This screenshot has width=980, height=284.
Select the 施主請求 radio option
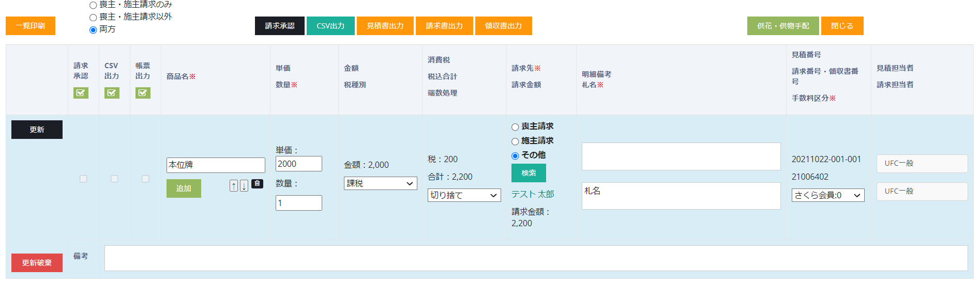coord(515,141)
